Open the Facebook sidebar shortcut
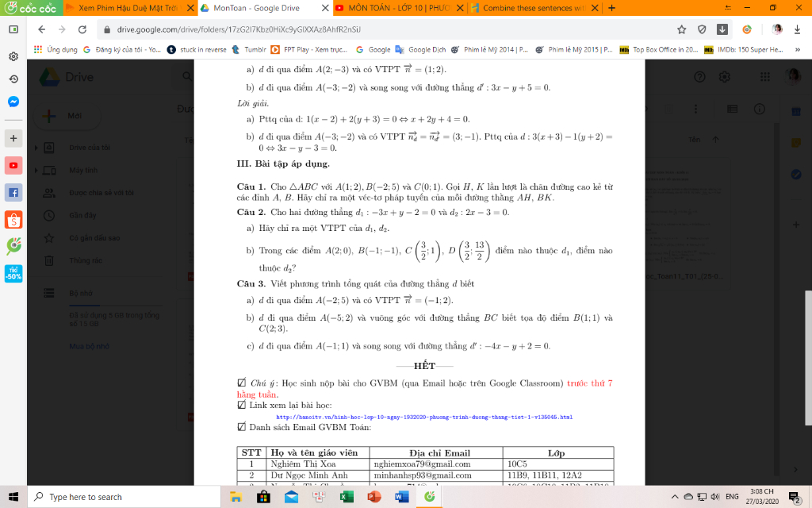The height and width of the screenshot is (508, 812). point(13,192)
